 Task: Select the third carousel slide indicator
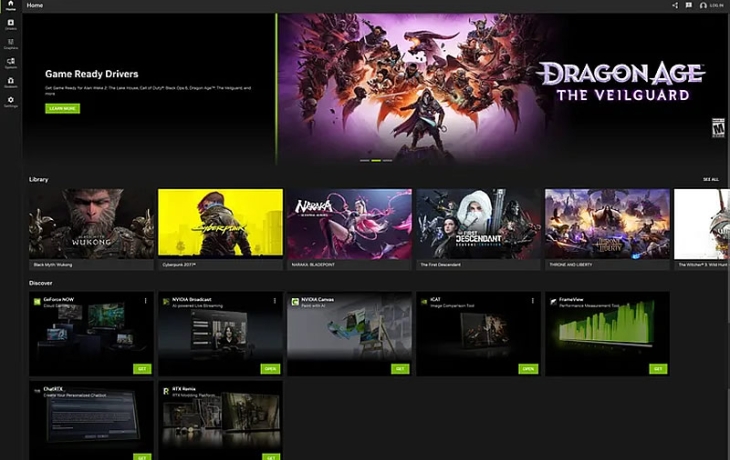click(387, 161)
